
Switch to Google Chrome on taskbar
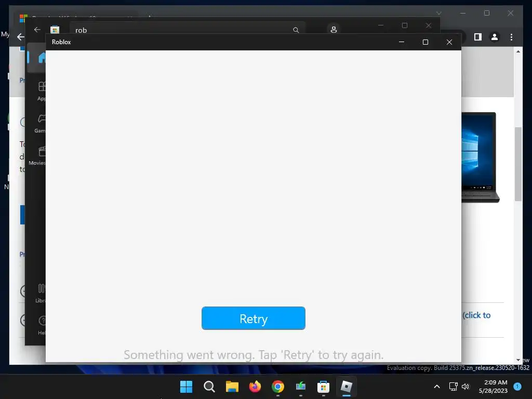(278, 387)
